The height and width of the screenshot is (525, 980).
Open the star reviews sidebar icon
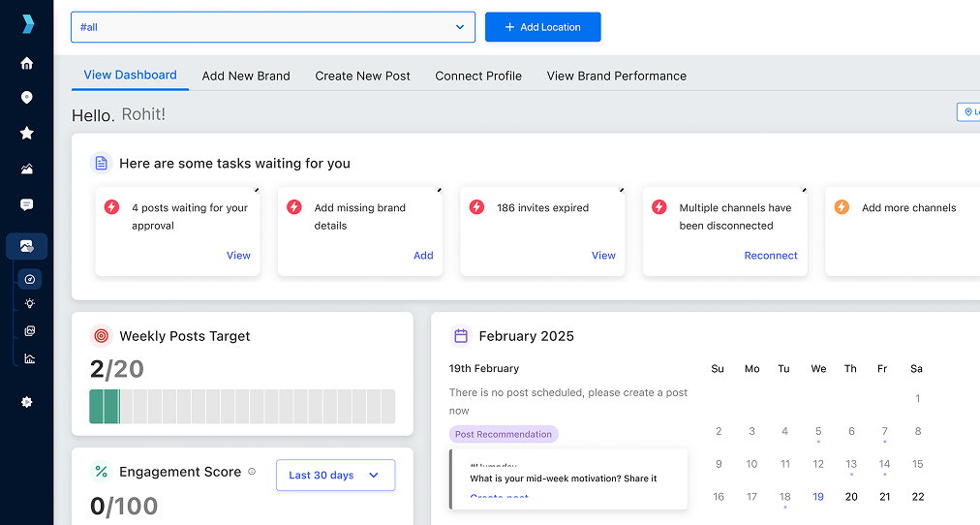(x=27, y=133)
